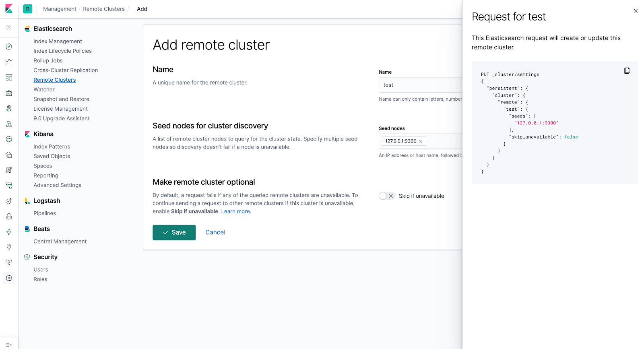Enable the Skip if unavailable switch
644x349 pixels.
pyautogui.click(x=387, y=196)
